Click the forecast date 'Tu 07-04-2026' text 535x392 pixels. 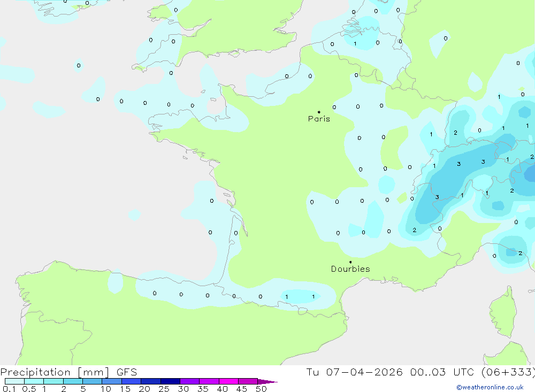pyautogui.click(x=354, y=372)
